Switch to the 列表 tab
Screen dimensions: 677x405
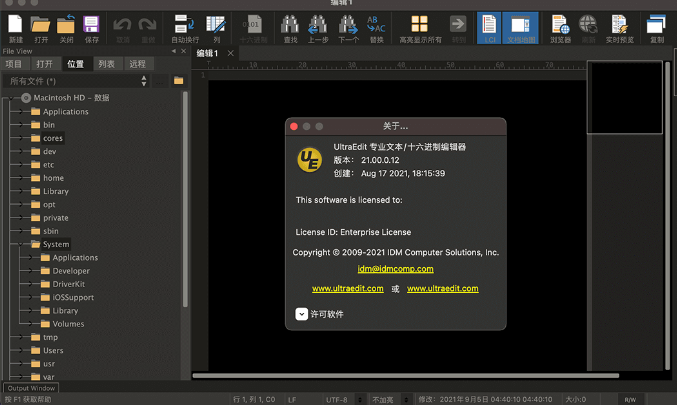[x=107, y=64]
